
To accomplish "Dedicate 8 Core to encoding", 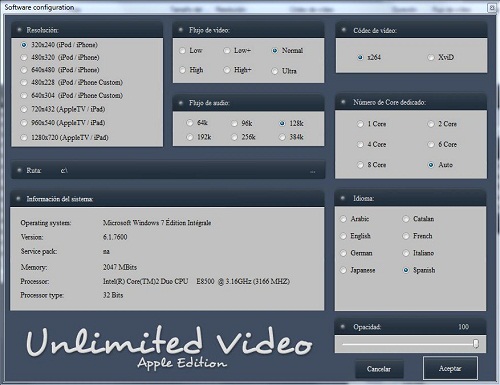I will [x=360, y=165].
